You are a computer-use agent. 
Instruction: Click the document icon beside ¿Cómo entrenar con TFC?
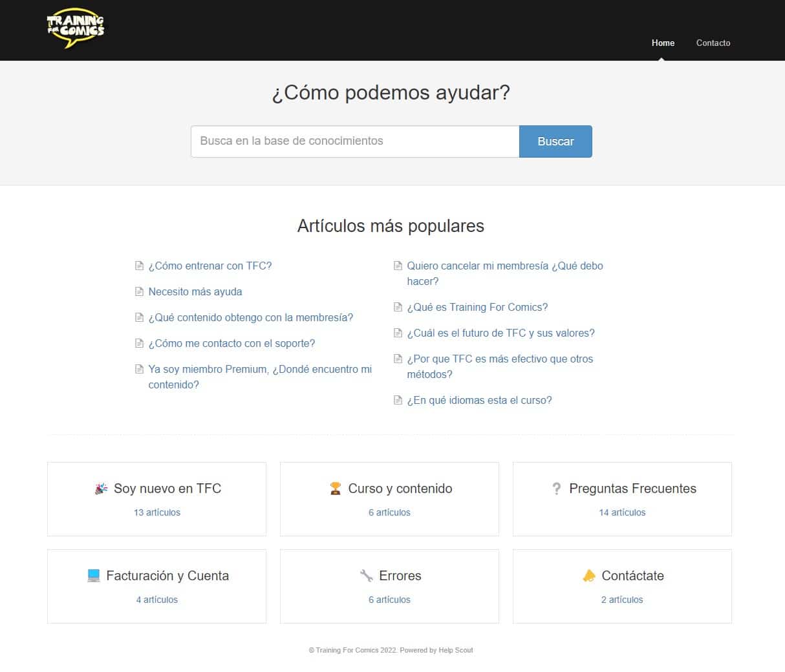(x=139, y=266)
